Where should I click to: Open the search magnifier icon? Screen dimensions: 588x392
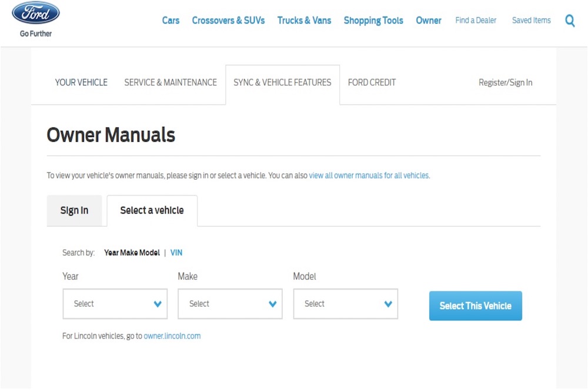tap(570, 20)
